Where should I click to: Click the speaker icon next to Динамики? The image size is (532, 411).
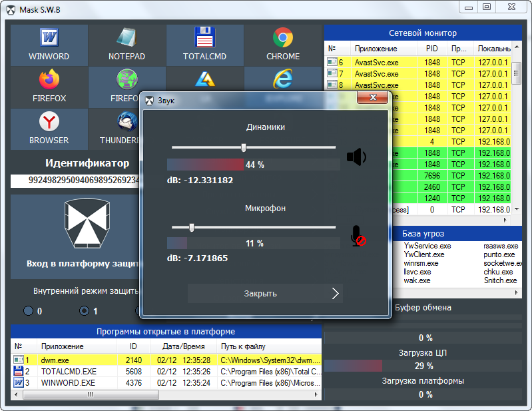(356, 157)
